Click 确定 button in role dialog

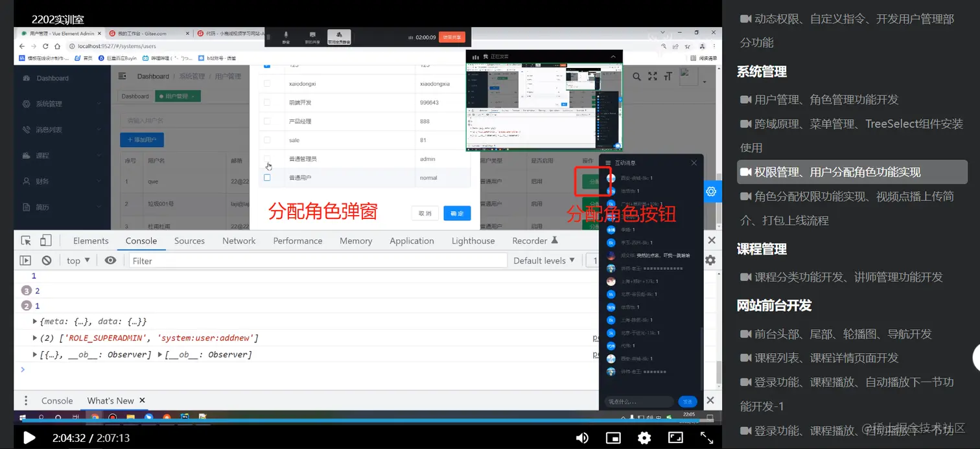coord(457,213)
